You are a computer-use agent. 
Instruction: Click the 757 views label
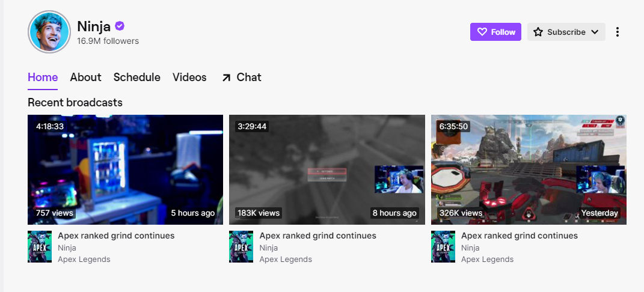click(54, 213)
